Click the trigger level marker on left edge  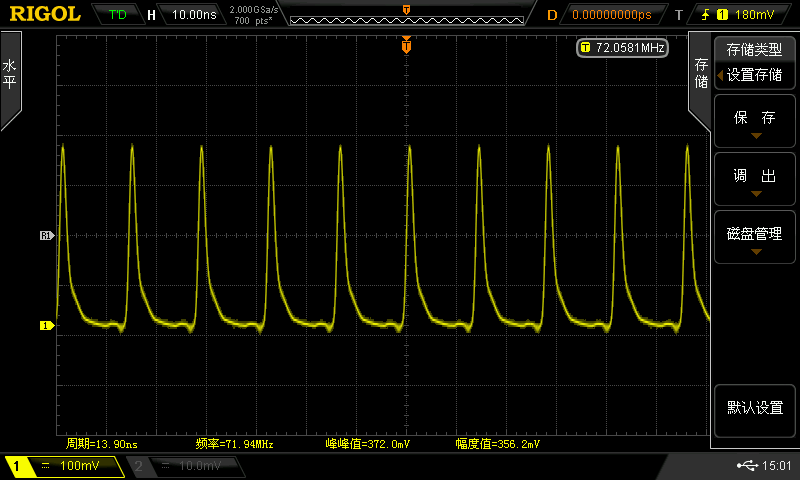45,236
